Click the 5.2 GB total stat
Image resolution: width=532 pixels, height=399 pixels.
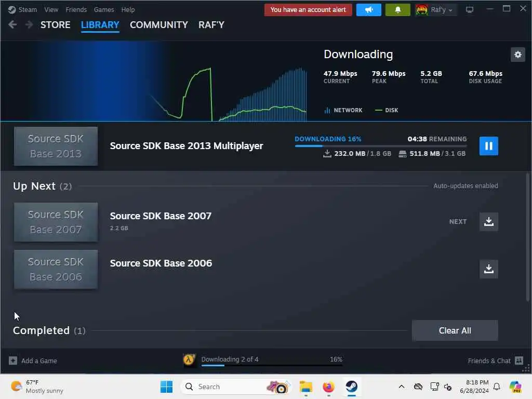point(431,77)
